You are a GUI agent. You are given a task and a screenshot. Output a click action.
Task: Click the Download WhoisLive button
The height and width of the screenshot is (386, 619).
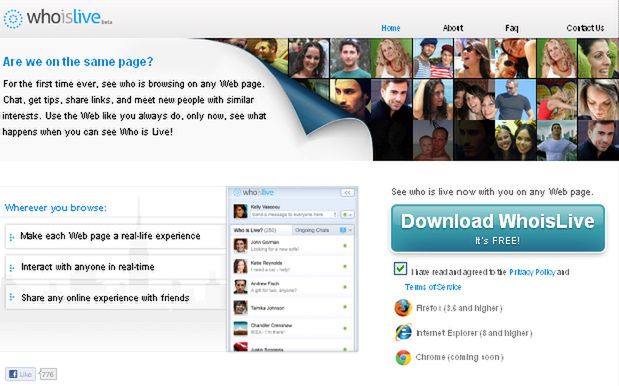[x=498, y=228]
